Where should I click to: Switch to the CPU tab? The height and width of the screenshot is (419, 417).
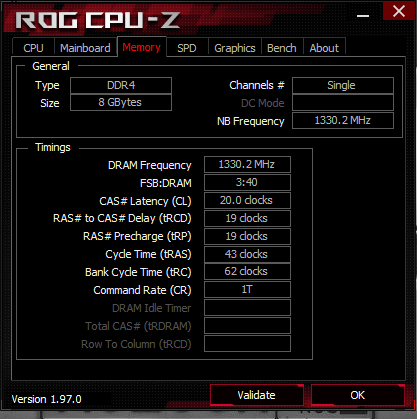[33, 48]
